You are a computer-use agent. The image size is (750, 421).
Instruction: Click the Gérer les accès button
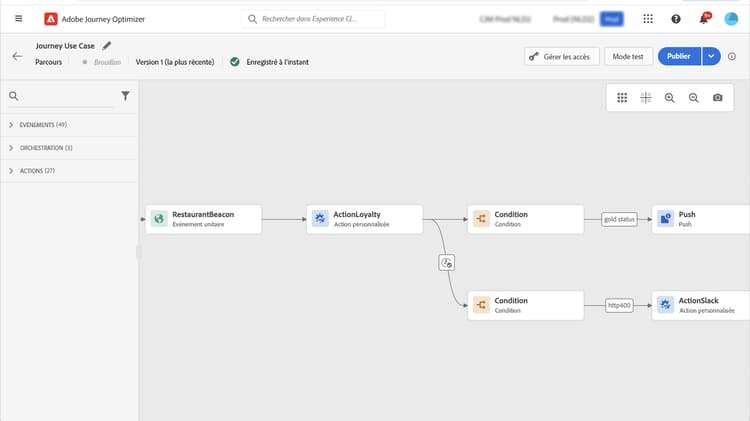pos(561,57)
